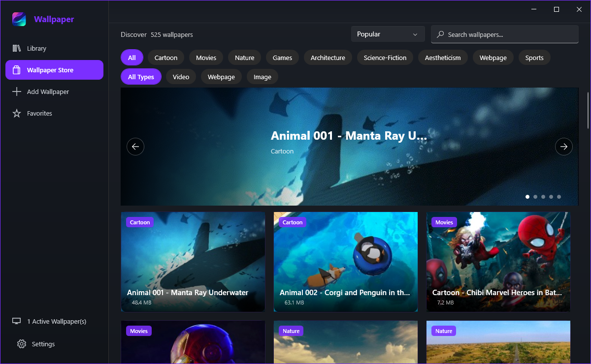Screen dimensions: 591x364
Task: Open Animal 001 - Manta Ray Underwater card
Action: pos(193,262)
